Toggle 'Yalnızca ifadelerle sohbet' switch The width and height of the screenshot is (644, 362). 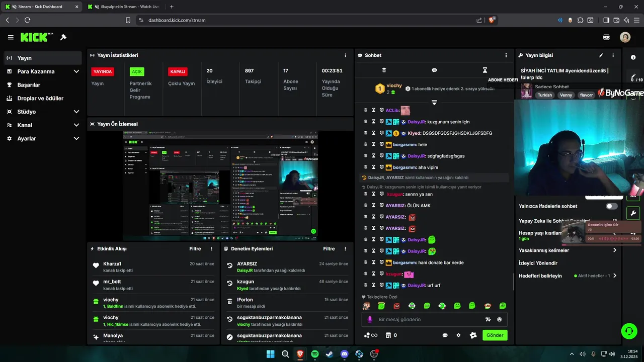611,206
